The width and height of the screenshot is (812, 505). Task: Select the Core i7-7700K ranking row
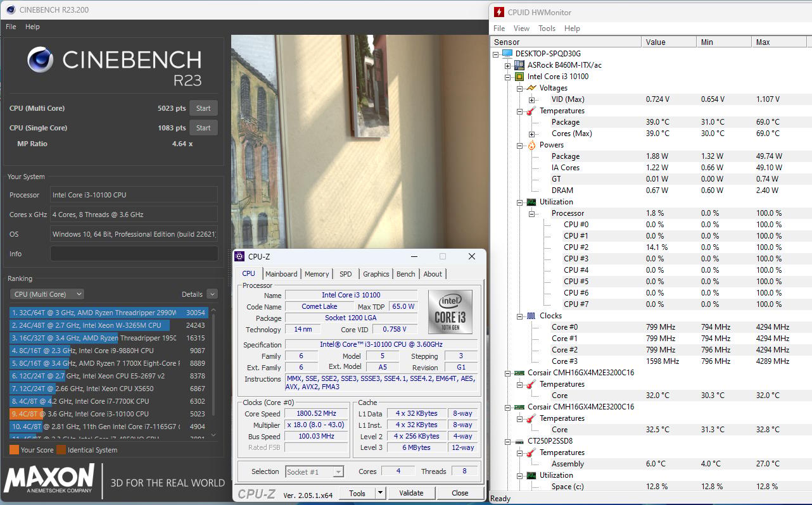[x=109, y=401]
